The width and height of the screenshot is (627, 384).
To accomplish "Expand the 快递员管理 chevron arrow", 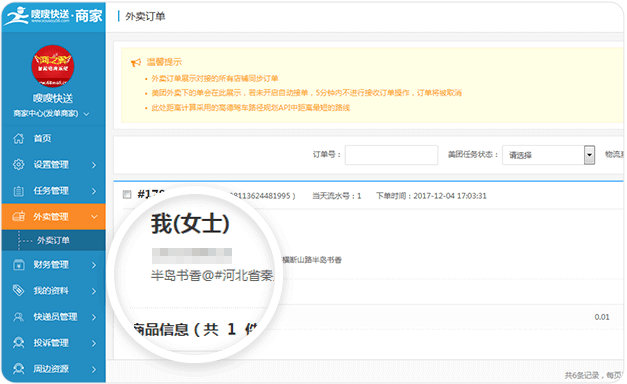I will 94,317.
